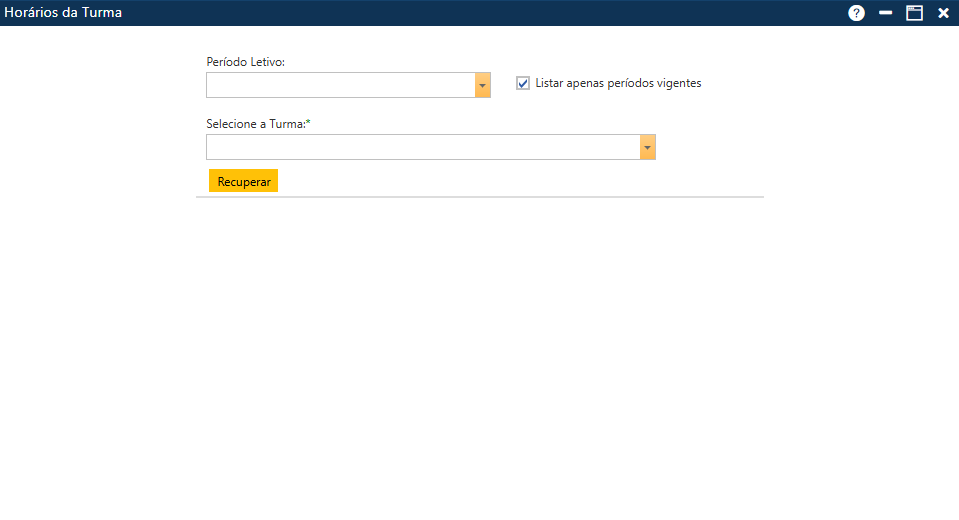959x520 pixels.
Task: Click the horizontal separator line under Recuperar
Action: pos(480,197)
